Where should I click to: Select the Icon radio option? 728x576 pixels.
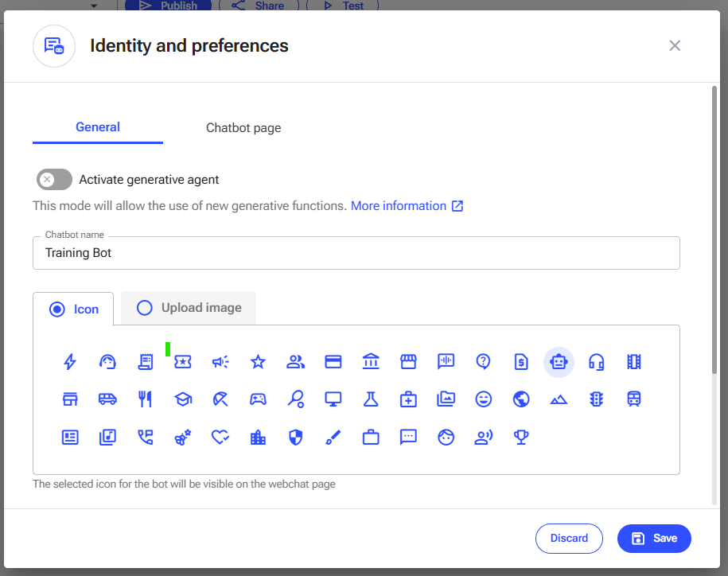coord(57,309)
